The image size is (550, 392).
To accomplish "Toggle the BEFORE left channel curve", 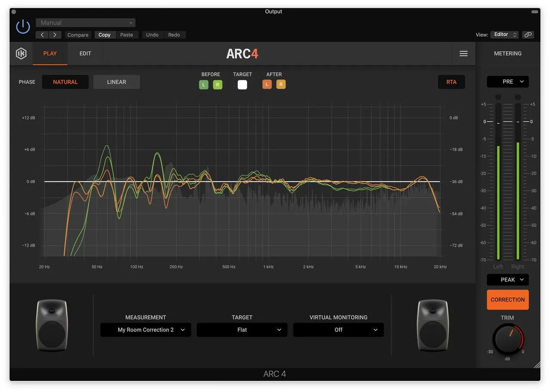I will (x=203, y=84).
